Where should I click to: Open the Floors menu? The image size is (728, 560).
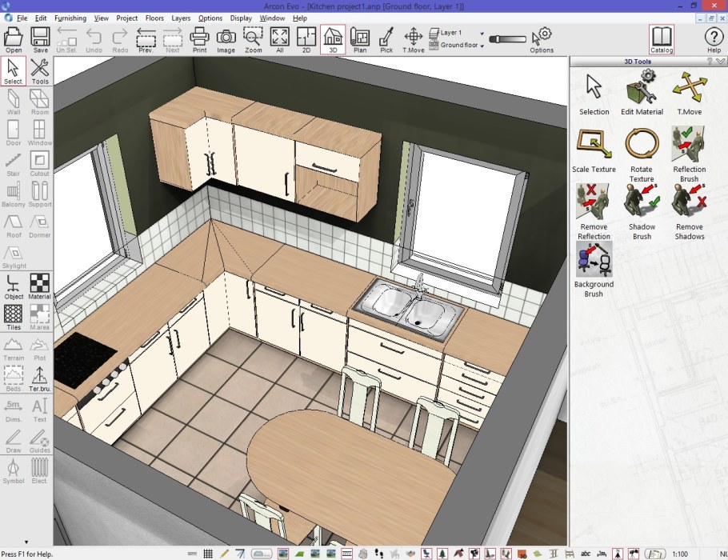pos(154,18)
